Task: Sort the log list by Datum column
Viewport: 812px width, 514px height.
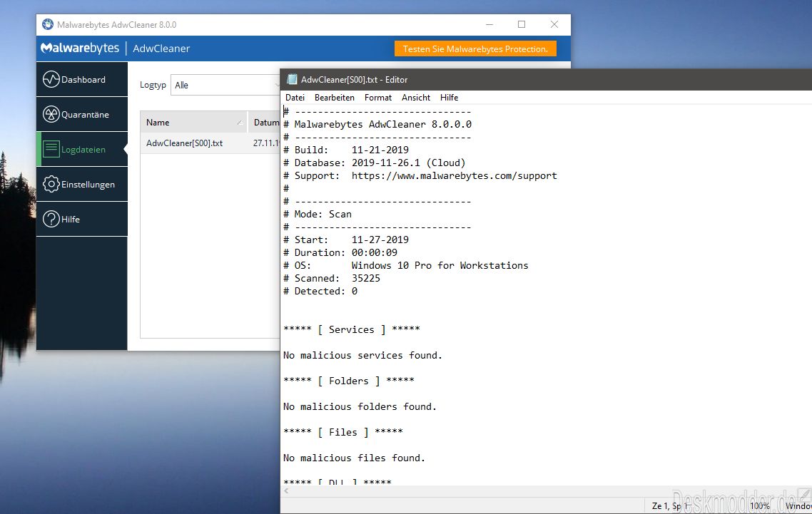Action: coord(264,122)
